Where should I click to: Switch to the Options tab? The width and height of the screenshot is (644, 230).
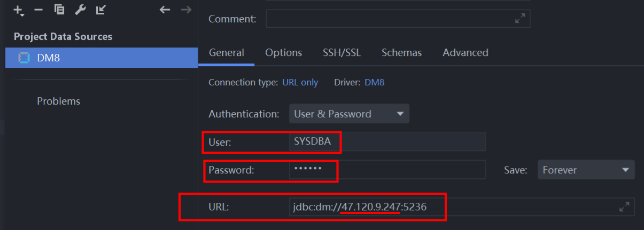pos(283,53)
